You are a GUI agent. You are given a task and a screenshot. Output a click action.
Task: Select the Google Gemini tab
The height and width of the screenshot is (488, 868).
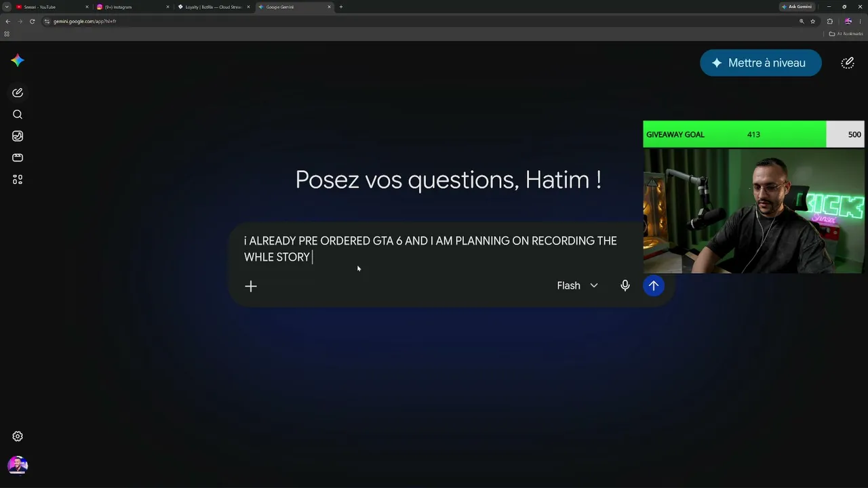pyautogui.click(x=294, y=7)
